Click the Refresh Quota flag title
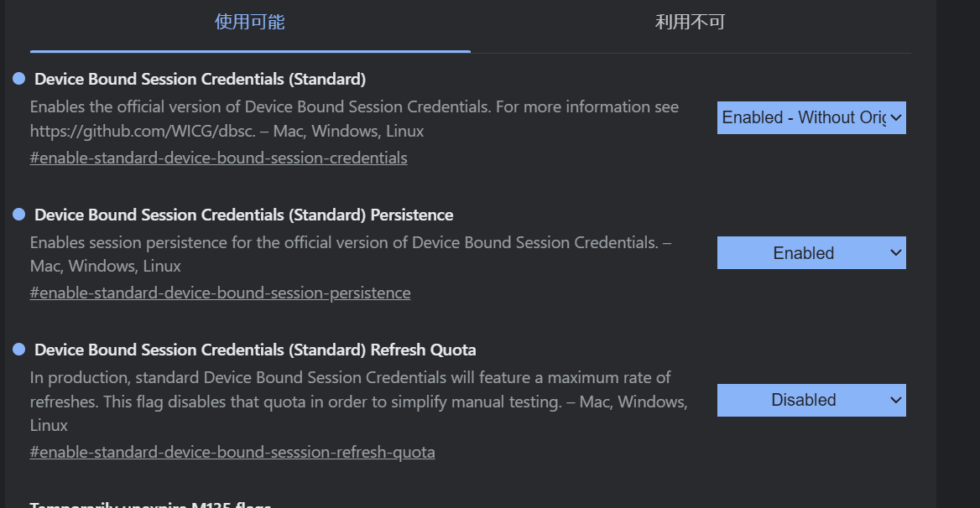The height and width of the screenshot is (508, 980). (x=255, y=350)
